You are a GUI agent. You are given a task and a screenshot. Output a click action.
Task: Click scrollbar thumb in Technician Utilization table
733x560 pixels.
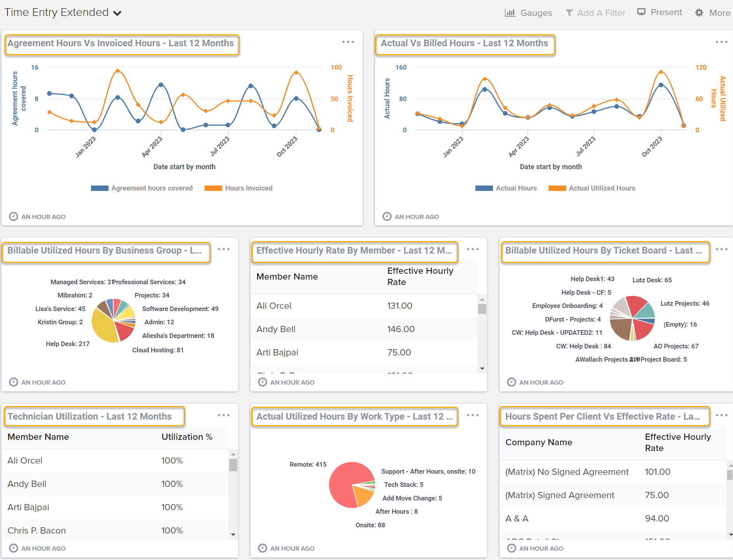tap(233, 465)
